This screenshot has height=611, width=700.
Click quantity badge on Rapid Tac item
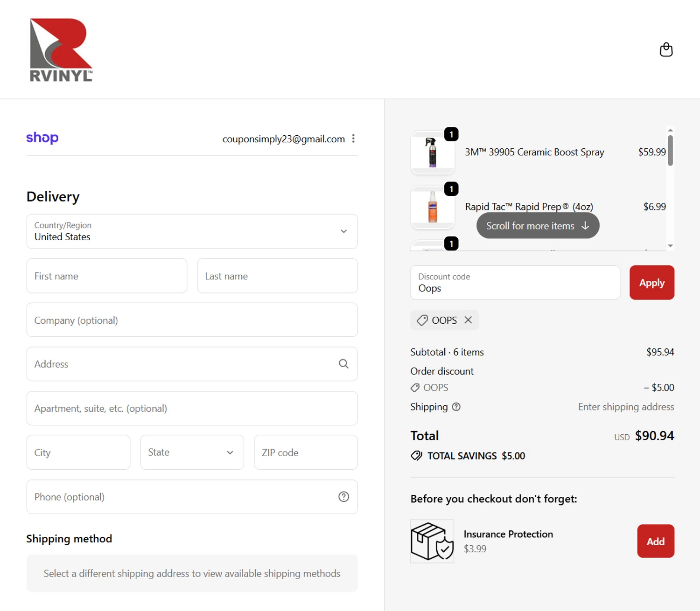coord(451,189)
